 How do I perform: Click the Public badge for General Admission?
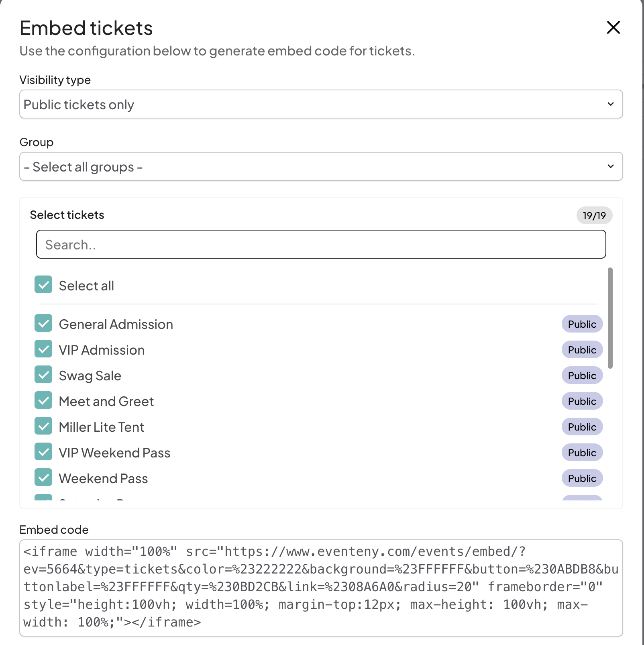(582, 324)
